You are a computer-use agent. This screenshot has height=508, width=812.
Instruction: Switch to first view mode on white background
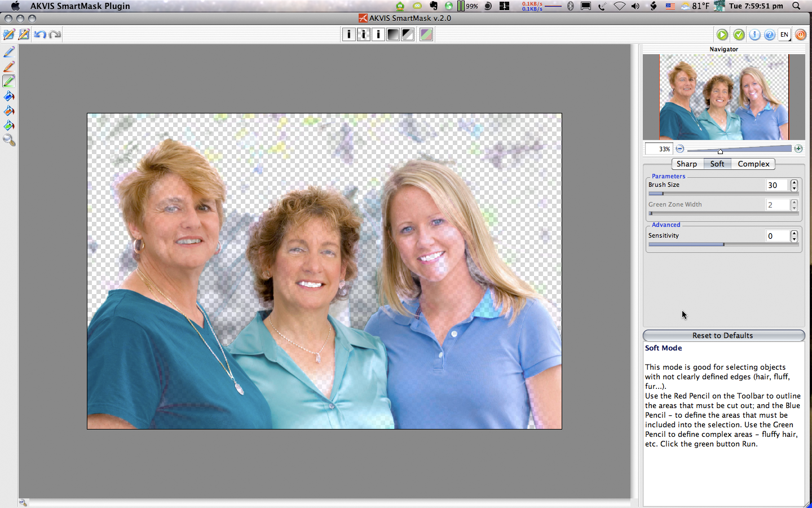[x=349, y=34]
